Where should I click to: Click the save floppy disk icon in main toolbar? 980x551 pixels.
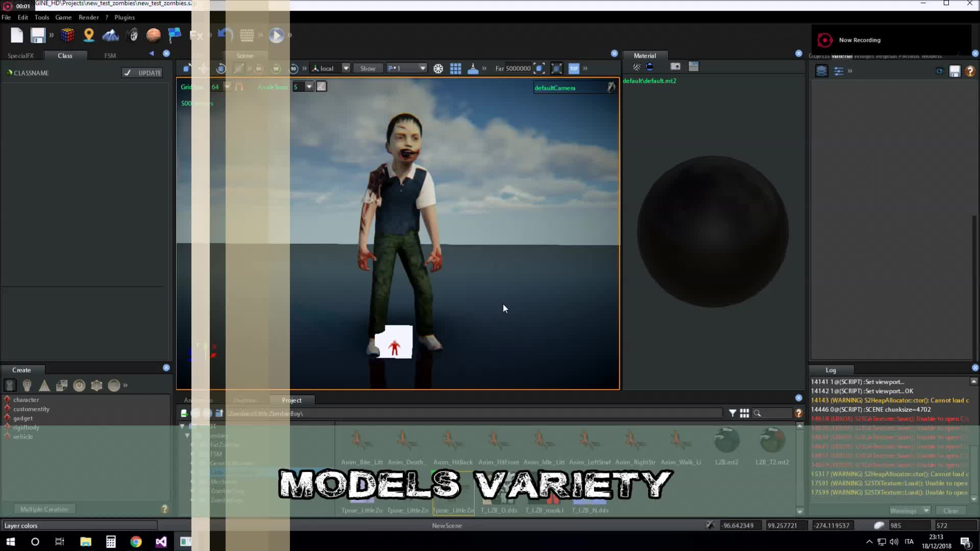point(37,35)
